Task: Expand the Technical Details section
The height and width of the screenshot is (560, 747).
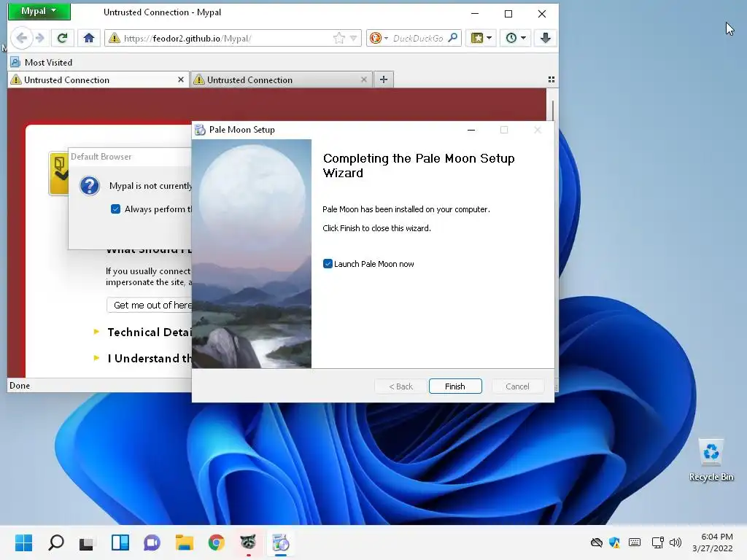Action: point(143,332)
